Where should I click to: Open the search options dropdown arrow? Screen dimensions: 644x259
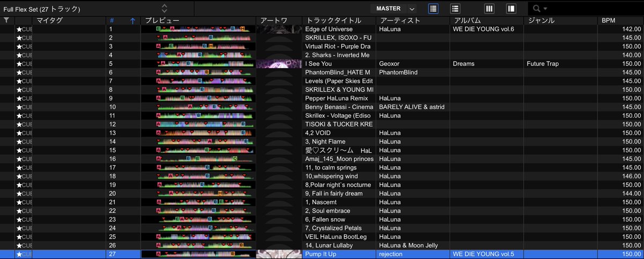546,9
